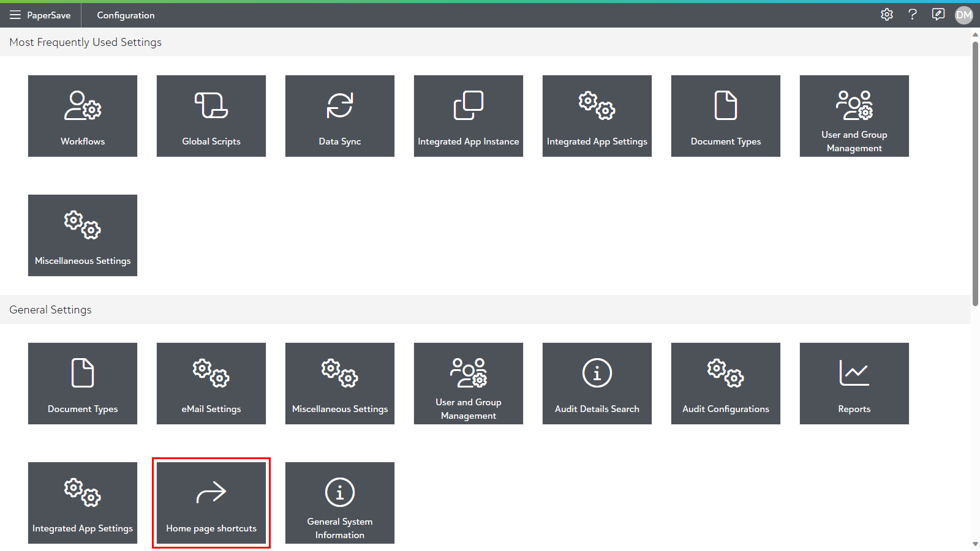The image size is (980, 551).
Task: Click the help question mark icon
Action: point(913,15)
